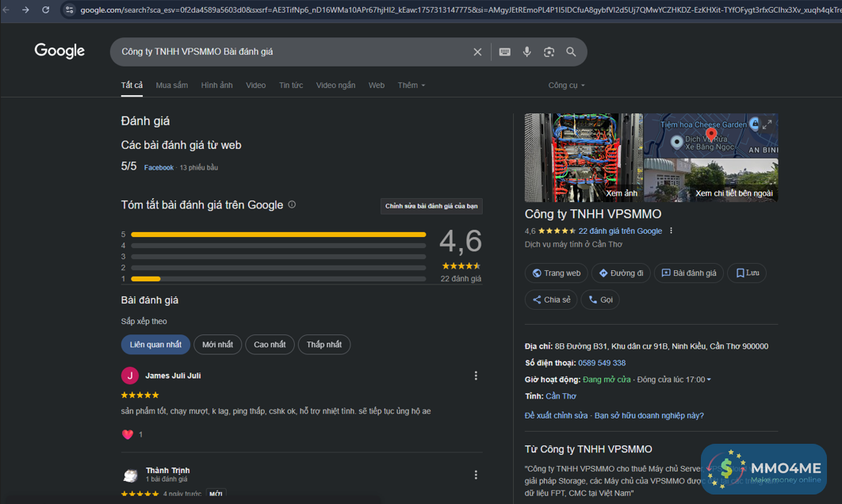Open 22 đánh giá trên Google link
The height and width of the screenshot is (504, 842).
tap(620, 231)
